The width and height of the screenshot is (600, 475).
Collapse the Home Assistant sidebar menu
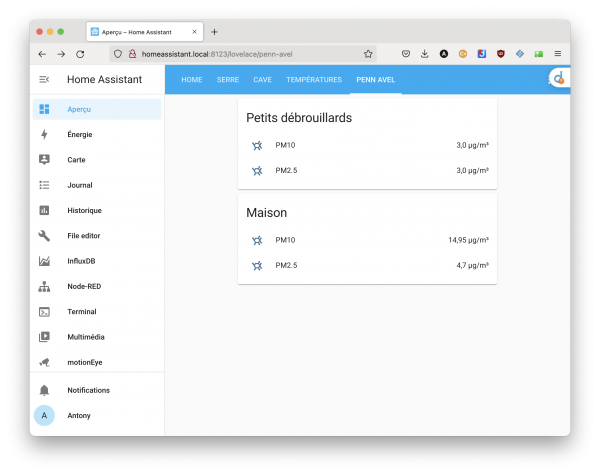click(x=44, y=79)
